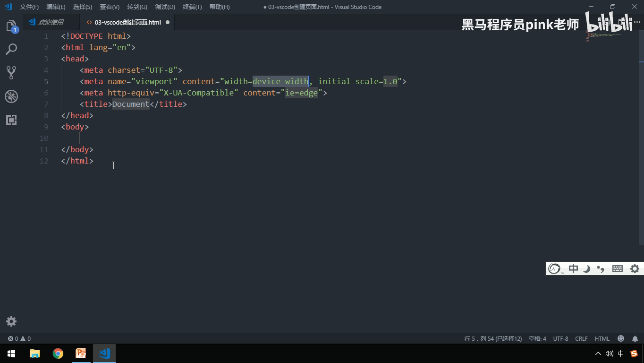Image resolution: width=644 pixels, height=363 pixels.
Task: Toggle the moon half-width icon on IME toolbar
Action: point(587,268)
